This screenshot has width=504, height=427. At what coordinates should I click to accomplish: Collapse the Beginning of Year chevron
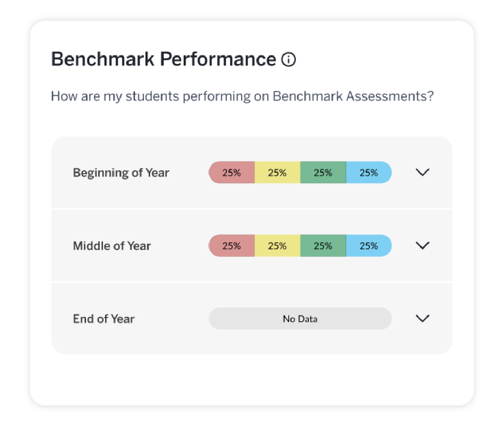pos(423,172)
